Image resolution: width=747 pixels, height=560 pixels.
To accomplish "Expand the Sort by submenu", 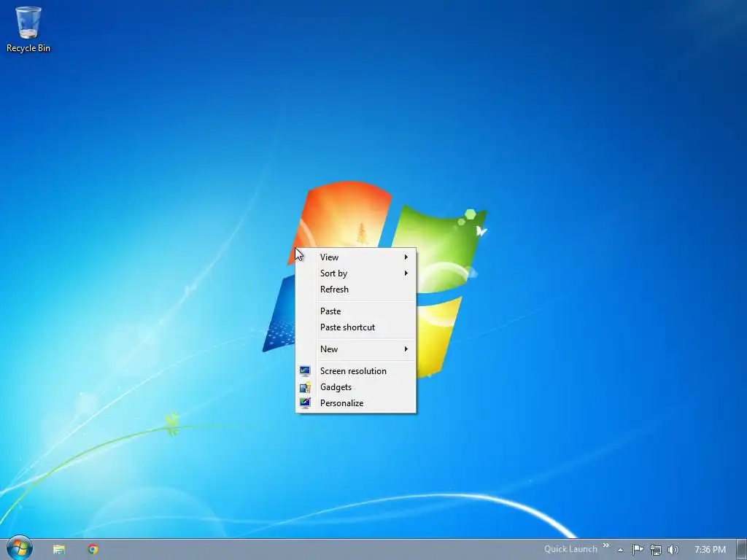I will pos(356,273).
